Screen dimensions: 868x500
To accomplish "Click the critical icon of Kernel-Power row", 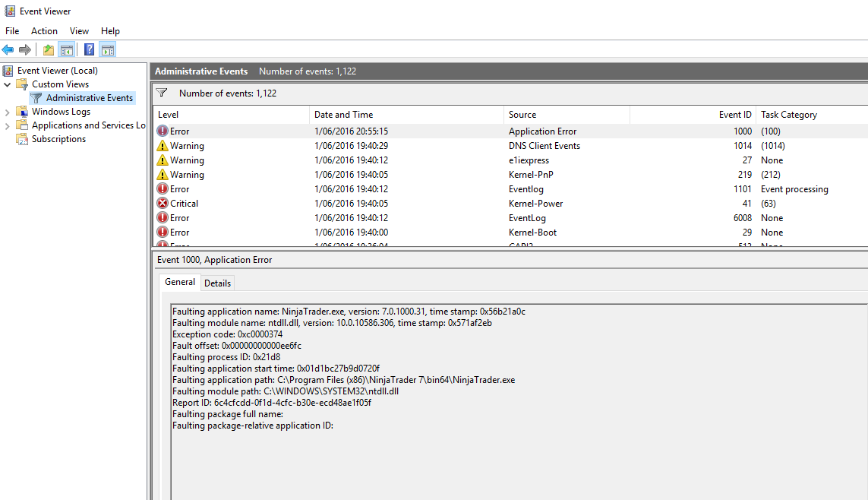I will click(x=163, y=203).
